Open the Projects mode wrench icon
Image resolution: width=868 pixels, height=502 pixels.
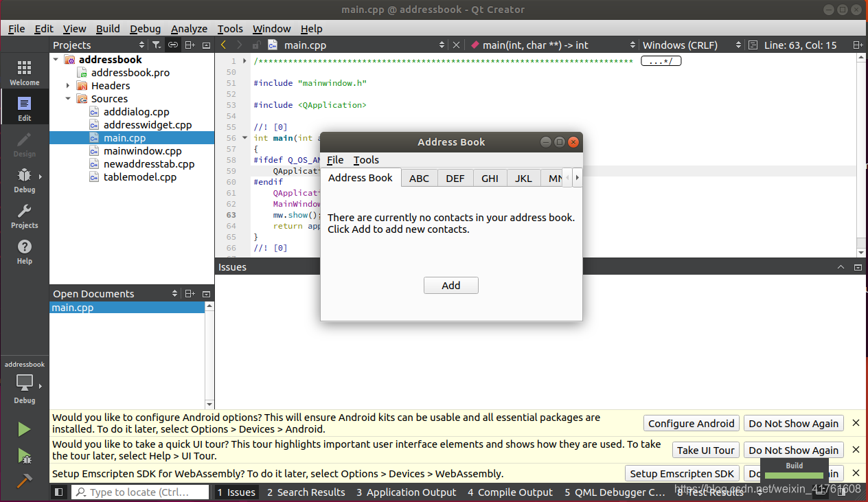24,216
